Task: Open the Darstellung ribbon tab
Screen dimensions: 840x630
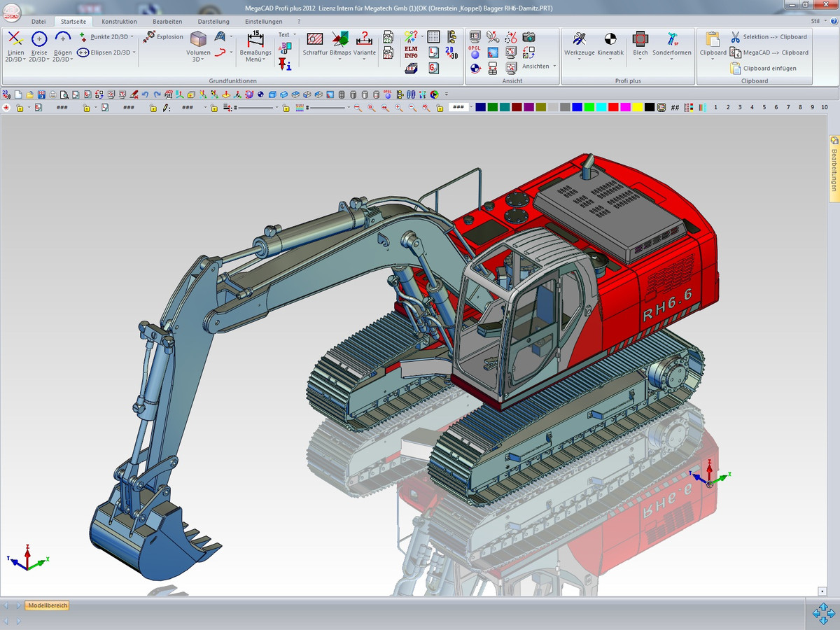Action: tap(213, 22)
